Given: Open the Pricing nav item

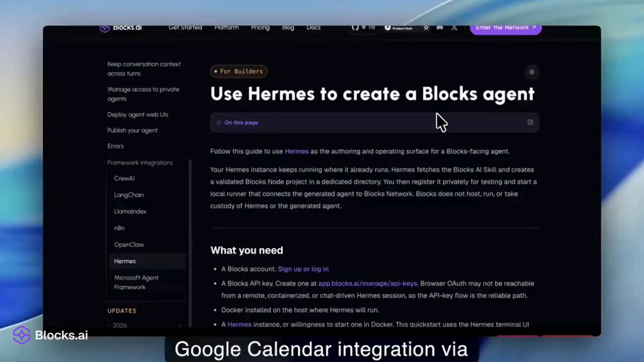Looking at the screenshot, I should [260, 27].
